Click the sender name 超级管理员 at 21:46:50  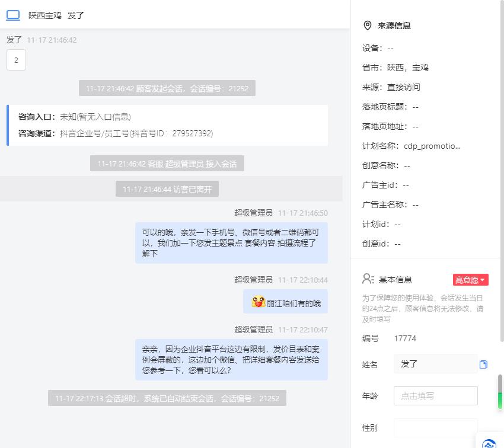pyautogui.click(x=253, y=213)
